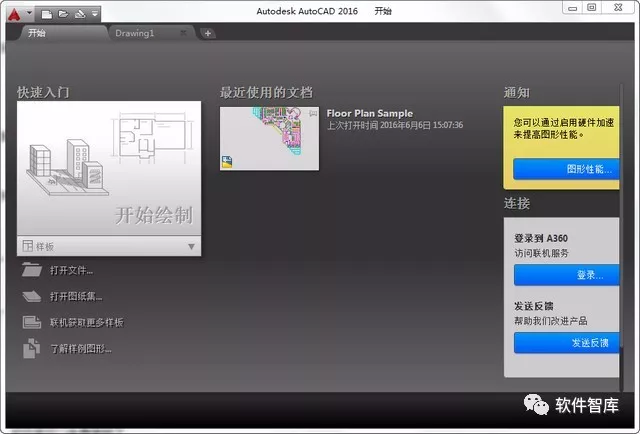Click the 开始绘制 start drawing tile
This screenshot has width=640, height=434.
pyautogui.click(x=109, y=168)
